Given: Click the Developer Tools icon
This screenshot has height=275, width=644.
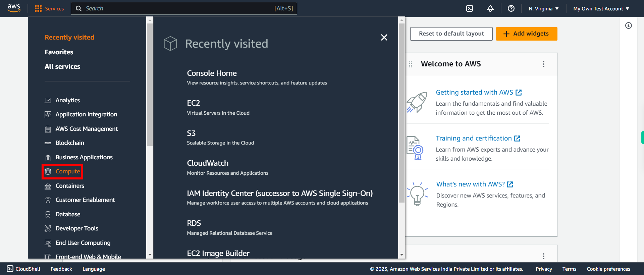Looking at the screenshot, I should pos(48,229).
